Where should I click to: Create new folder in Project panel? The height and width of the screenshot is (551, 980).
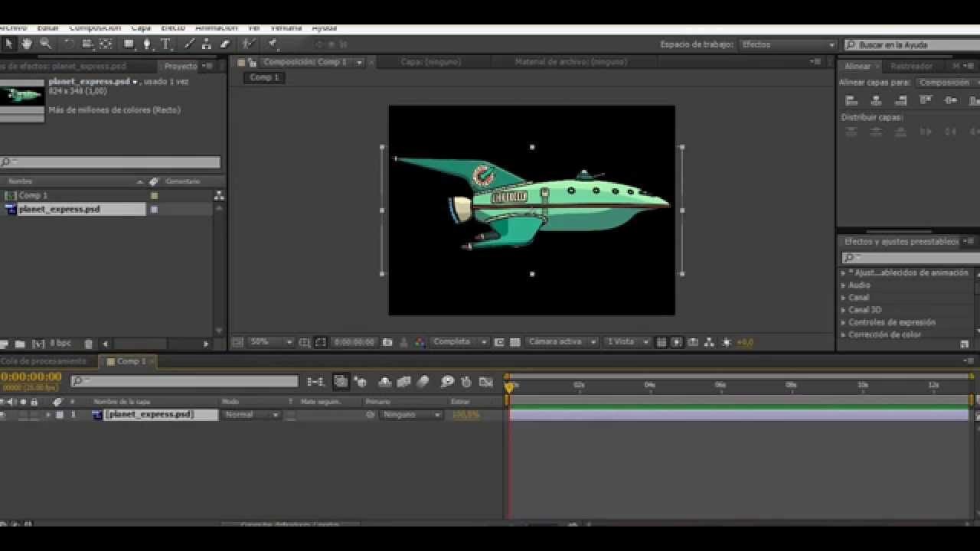coord(20,344)
